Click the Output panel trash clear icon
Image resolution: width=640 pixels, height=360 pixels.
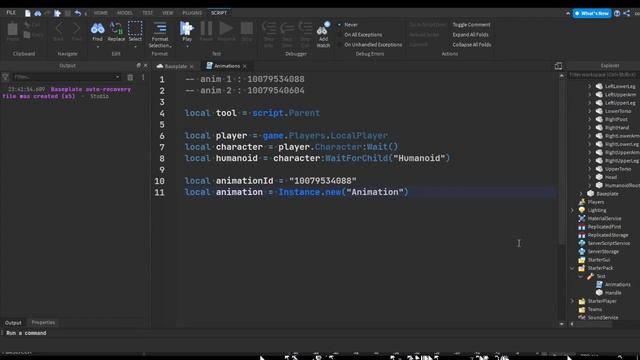click(130, 77)
